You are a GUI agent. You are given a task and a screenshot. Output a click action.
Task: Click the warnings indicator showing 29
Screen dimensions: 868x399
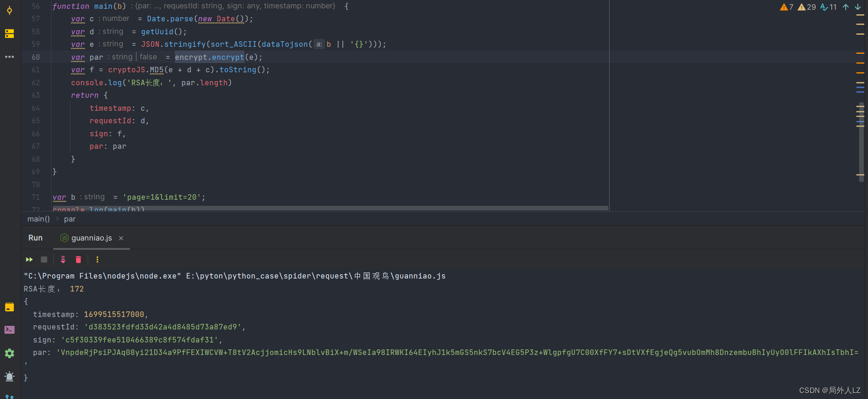(x=807, y=7)
